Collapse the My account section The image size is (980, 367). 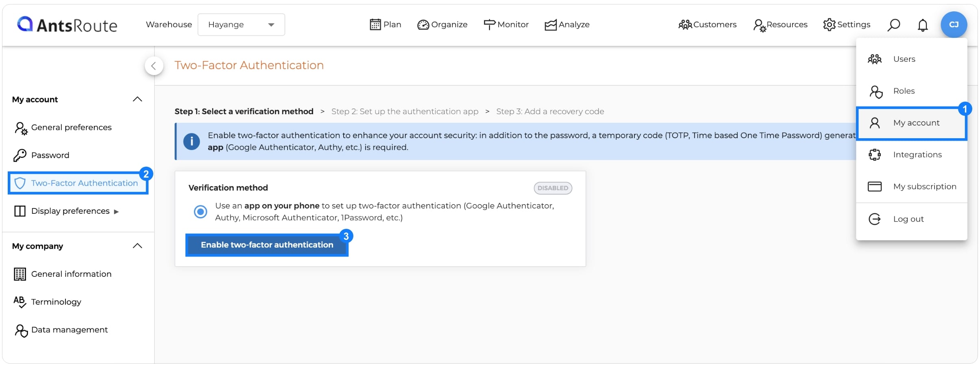click(x=137, y=99)
